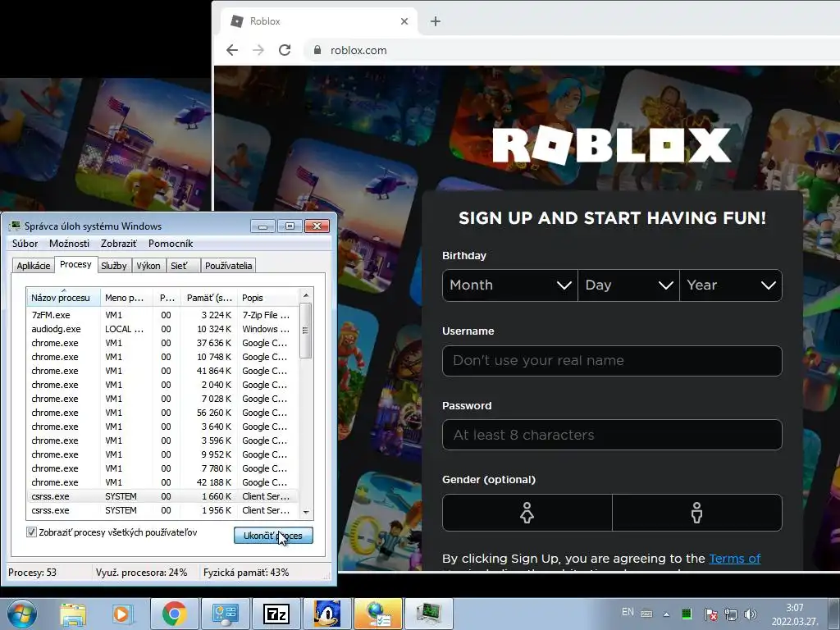840x630 pixels.
Task: Open Windows Explorer from taskbar
Action: [73, 614]
